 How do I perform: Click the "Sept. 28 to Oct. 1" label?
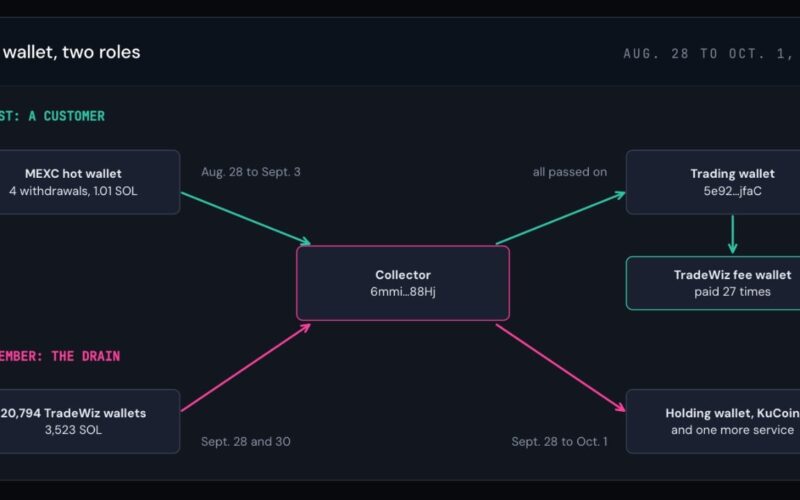(x=559, y=441)
